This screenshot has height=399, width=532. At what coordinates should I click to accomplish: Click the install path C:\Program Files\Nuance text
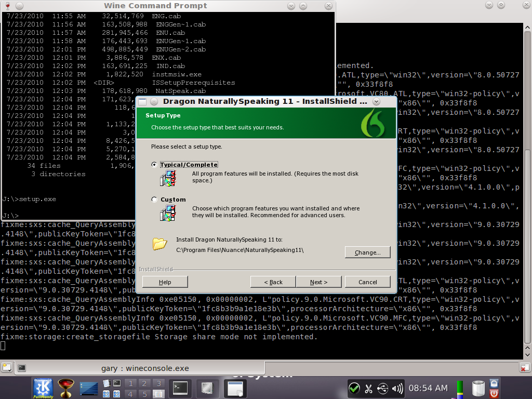click(240, 250)
